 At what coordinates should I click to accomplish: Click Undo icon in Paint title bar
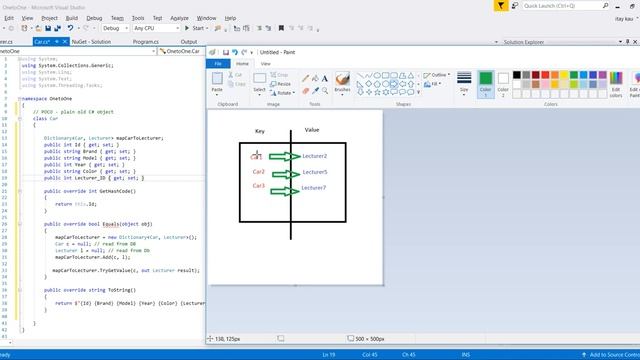[x=235, y=52]
